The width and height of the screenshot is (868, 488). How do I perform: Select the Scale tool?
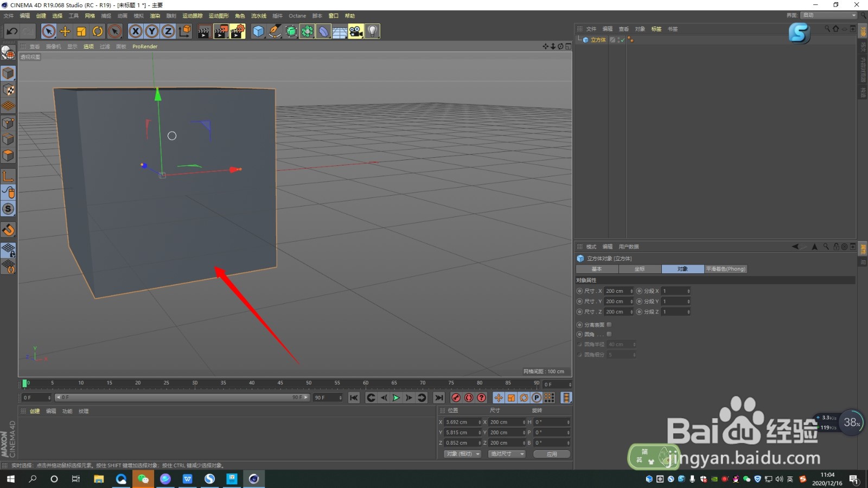(81, 31)
